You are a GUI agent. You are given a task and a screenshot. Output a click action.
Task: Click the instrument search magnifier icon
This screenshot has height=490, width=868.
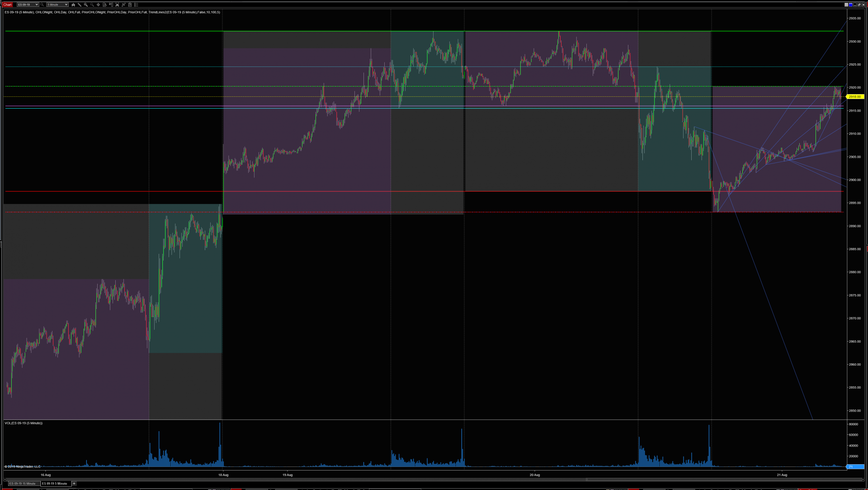tap(42, 5)
